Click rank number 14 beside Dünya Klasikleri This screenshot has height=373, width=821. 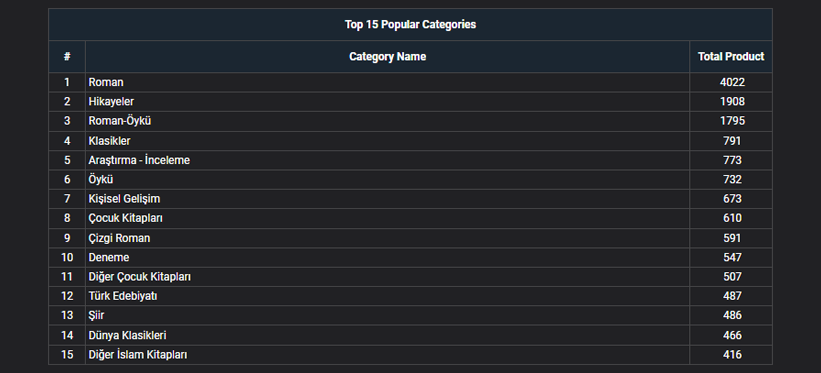click(67, 335)
